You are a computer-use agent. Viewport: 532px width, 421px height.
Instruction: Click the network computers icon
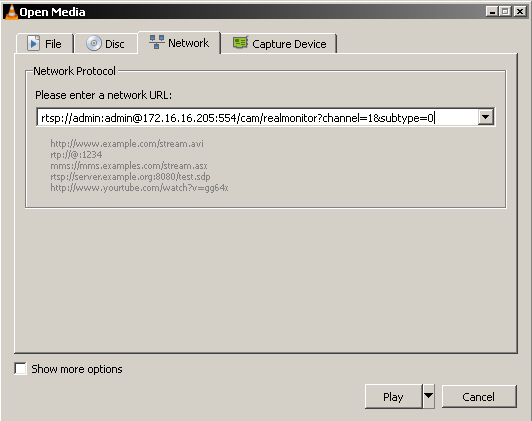(x=157, y=42)
